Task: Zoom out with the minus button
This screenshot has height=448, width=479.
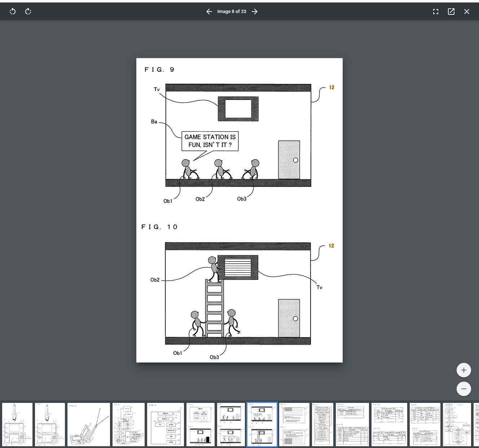Action: (x=464, y=389)
